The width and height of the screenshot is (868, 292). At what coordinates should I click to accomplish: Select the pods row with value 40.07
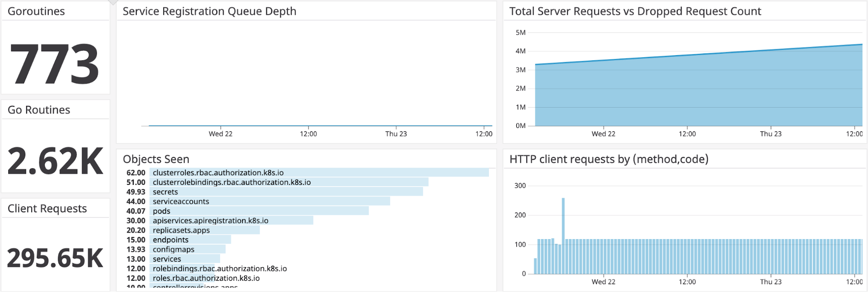coord(259,211)
